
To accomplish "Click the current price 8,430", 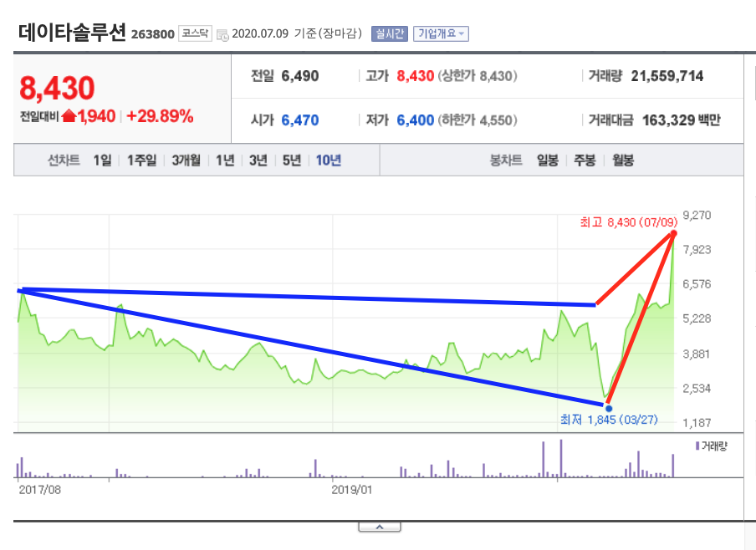I will click(x=57, y=88).
